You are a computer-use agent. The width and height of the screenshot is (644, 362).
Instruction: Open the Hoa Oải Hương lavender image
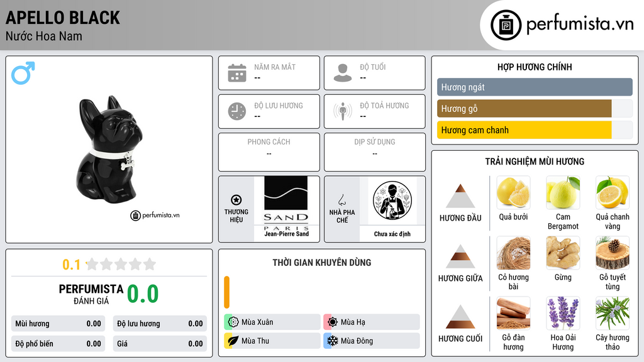tap(563, 313)
